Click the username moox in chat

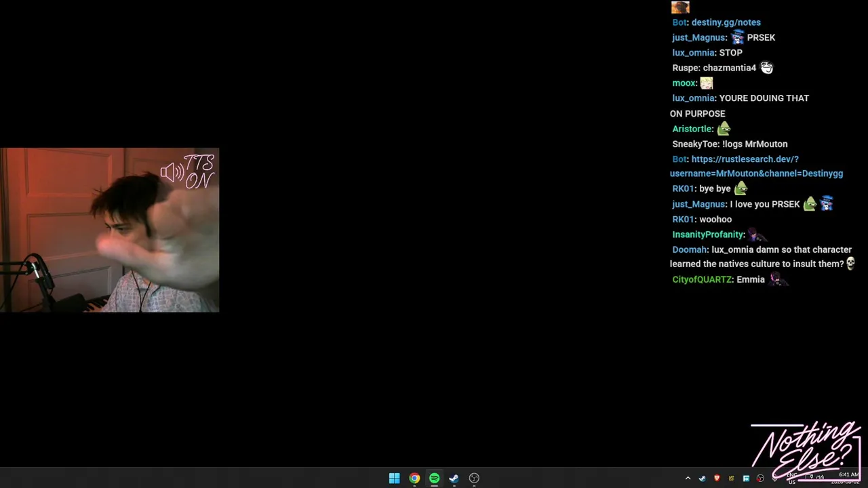684,83
